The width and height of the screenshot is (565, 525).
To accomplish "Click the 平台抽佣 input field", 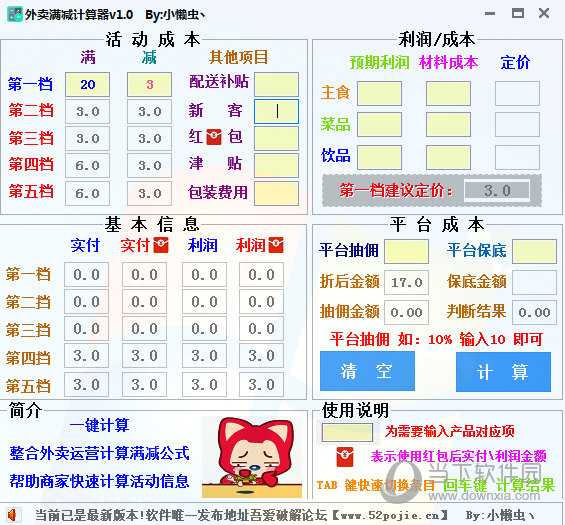I will (x=406, y=251).
